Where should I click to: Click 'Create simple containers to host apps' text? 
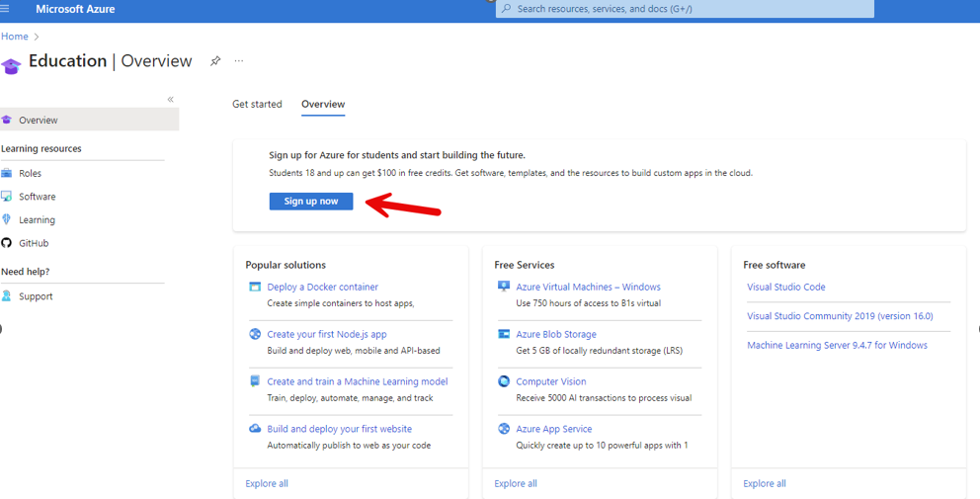(341, 303)
